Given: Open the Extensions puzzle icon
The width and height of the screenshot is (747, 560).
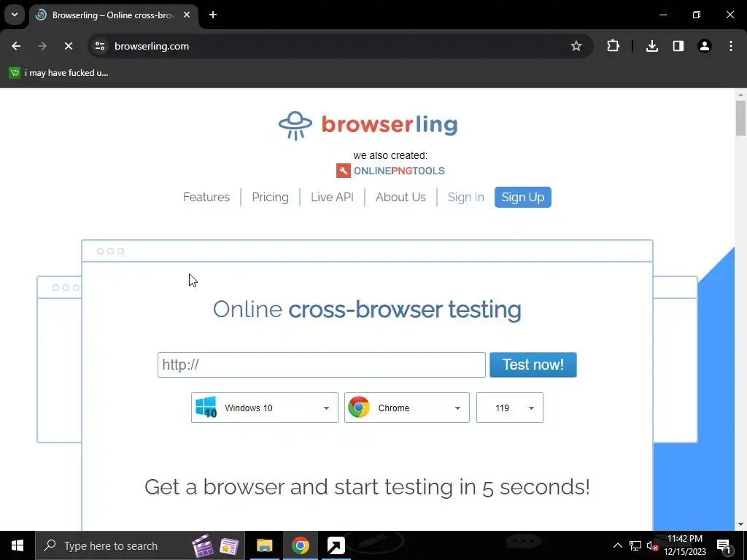Looking at the screenshot, I should tap(613, 46).
